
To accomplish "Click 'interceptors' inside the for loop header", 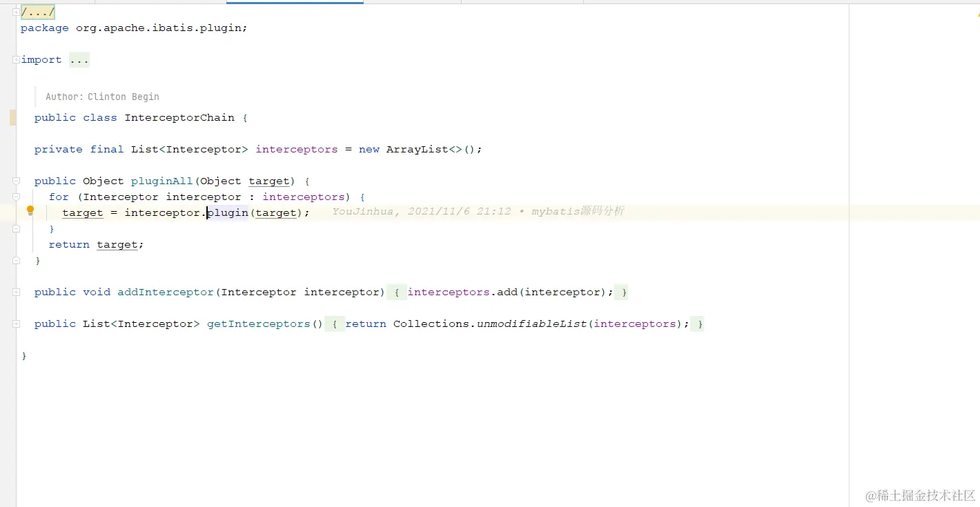I will pyautogui.click(x=304, y=197).
